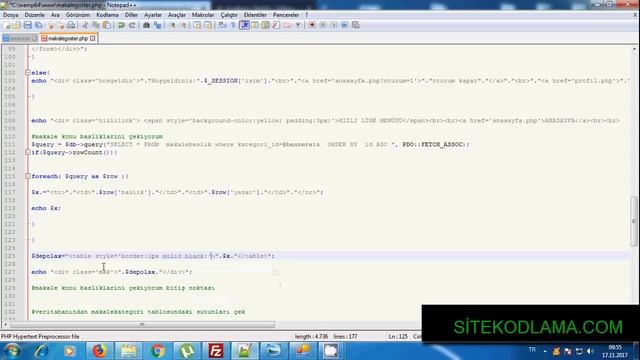The height and width of the screenshot is (360, 640).
Task: Open the ? help menu
Action: (307, 15)
